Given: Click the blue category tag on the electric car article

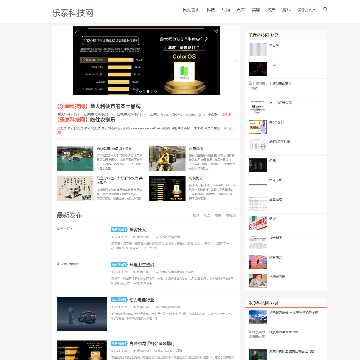Looking at the screenshot, I should coord(119,300).
